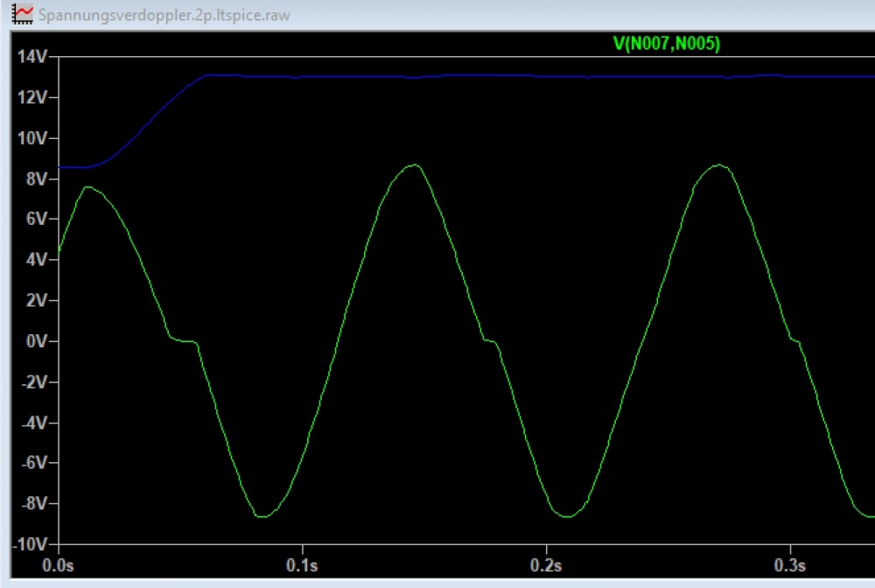The height and width of the screenshot is (588, 875).
Task: Click the -10V label at axis bottom
Action: click(30, 544)
